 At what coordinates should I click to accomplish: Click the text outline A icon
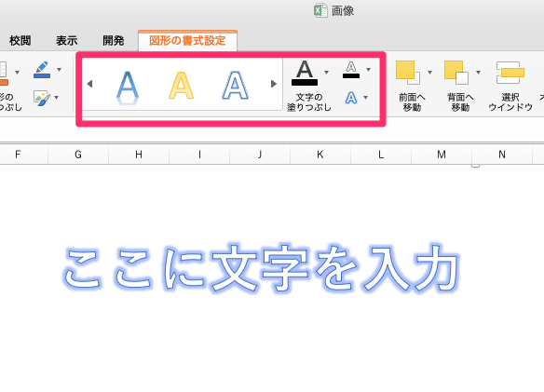[351, 70]
